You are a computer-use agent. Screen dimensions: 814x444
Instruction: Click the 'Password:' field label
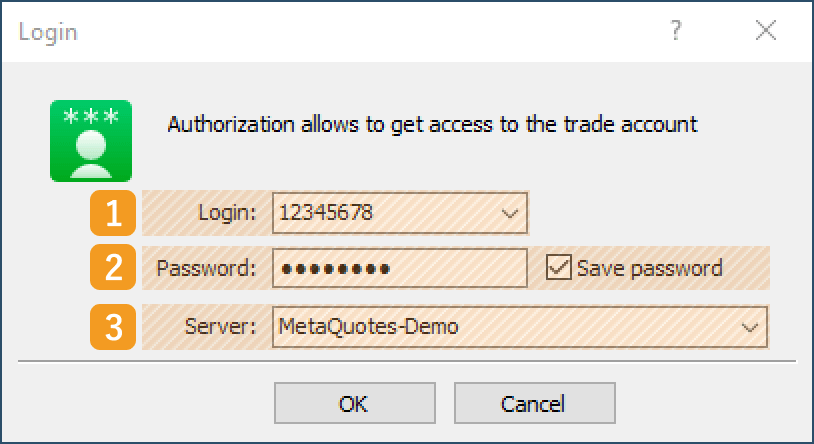pyautogui.click(x=208, y=268)
